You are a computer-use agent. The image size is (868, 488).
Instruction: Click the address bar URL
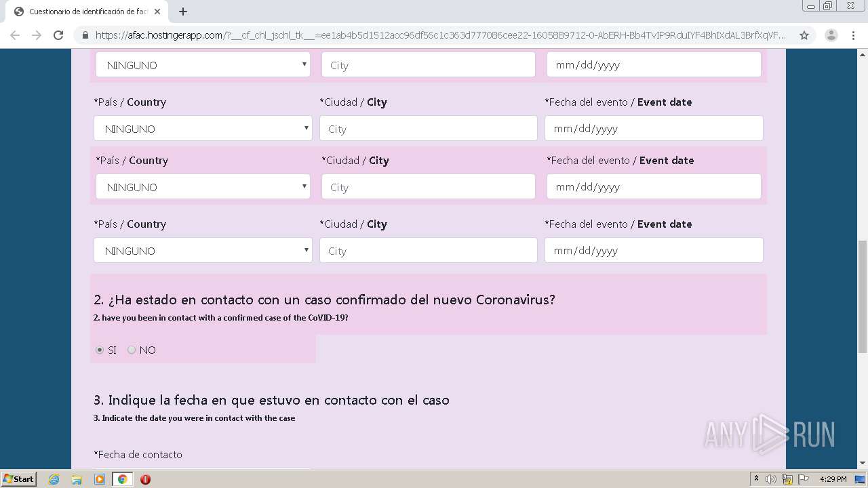coord(441,35)
